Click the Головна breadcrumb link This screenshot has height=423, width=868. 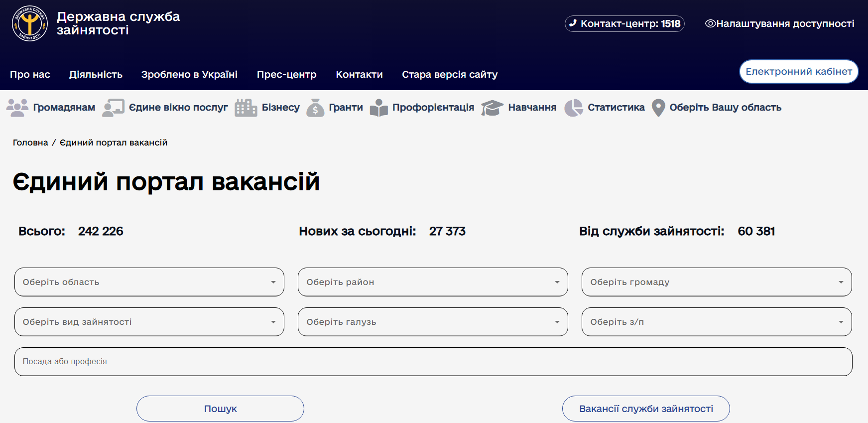click(x=30, y=142)
